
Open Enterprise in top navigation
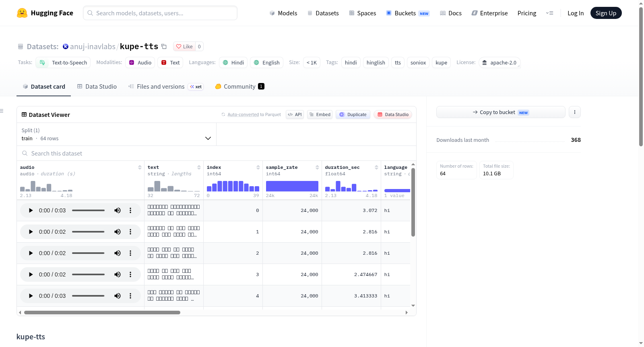(x=490, y=13)
